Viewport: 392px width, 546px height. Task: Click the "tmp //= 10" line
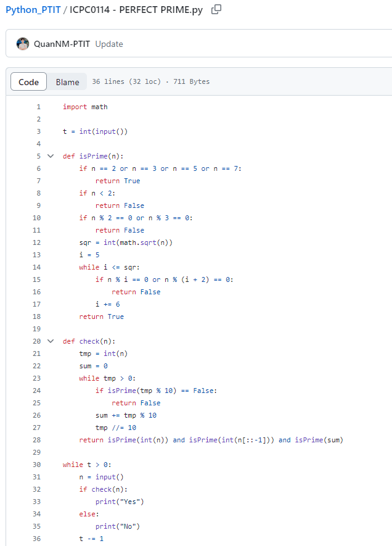[x=116, y=428]
